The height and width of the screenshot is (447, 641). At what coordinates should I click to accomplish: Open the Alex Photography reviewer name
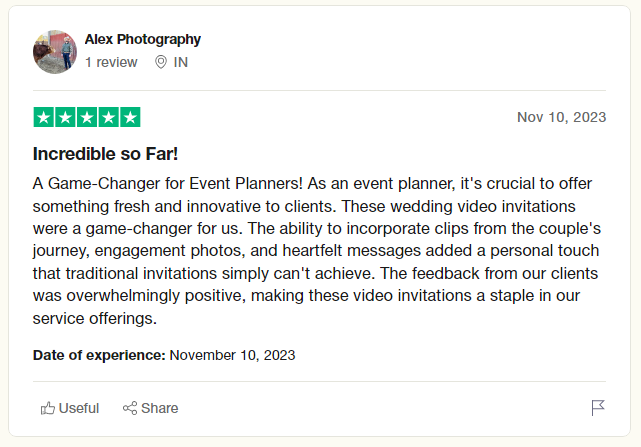142,40
